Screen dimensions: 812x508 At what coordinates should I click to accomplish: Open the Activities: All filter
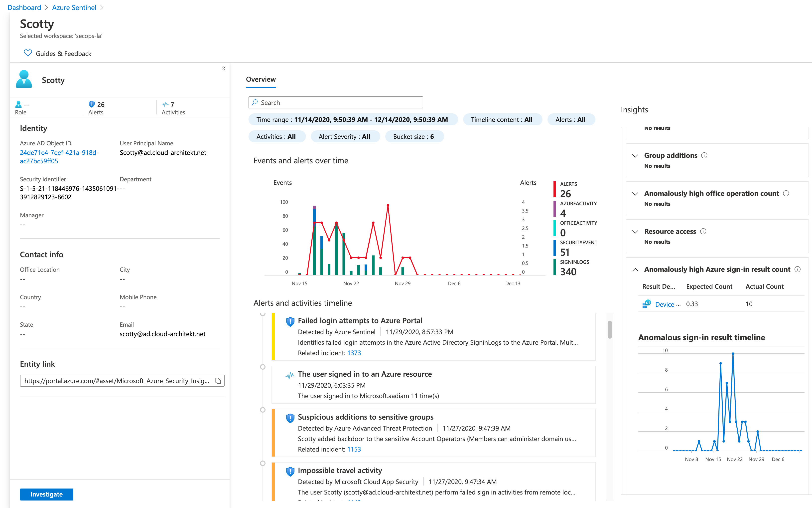coord(276,137)
